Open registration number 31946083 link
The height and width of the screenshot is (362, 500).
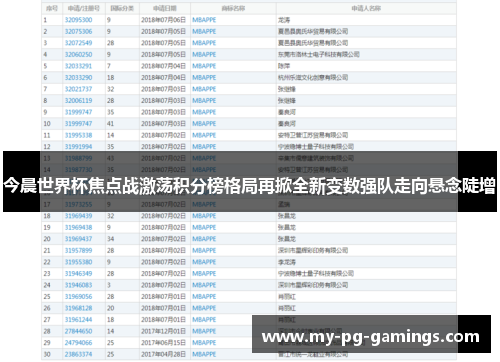78,285
